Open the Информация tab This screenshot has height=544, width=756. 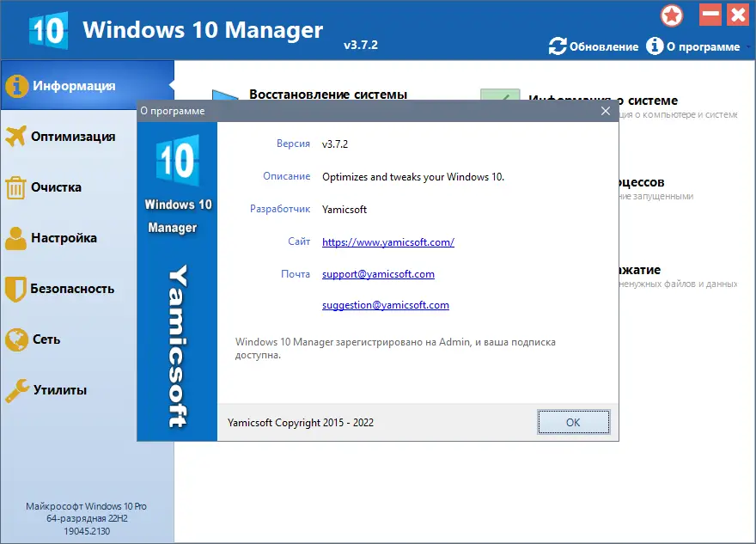(88, 85)
